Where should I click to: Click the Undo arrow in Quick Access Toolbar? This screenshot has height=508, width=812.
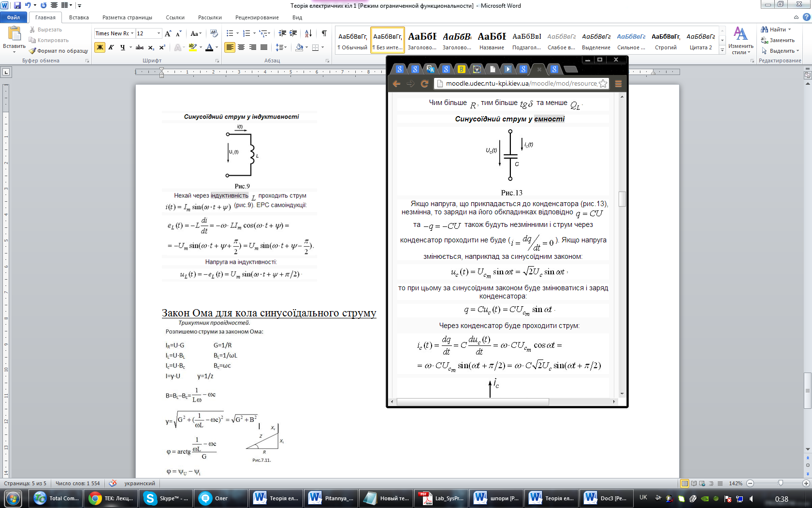click(x=28, y=5)
